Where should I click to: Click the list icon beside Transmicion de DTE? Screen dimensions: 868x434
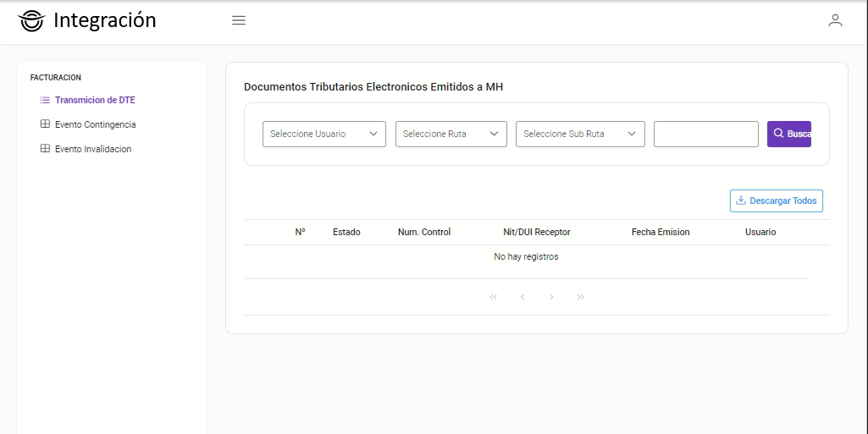click(45, 100)
